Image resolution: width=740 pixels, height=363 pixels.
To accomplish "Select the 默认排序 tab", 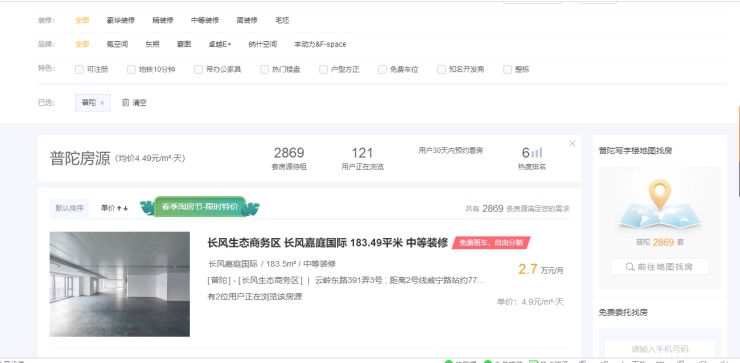I will coord(70,208).
